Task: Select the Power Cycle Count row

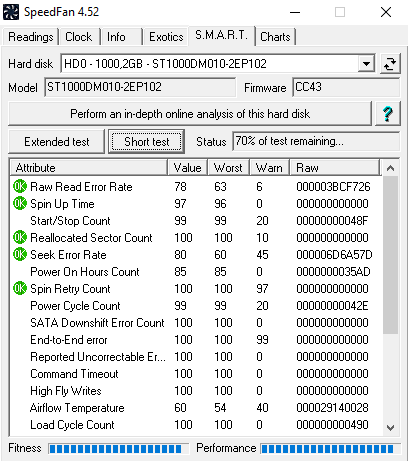Action: pos(197,306)
